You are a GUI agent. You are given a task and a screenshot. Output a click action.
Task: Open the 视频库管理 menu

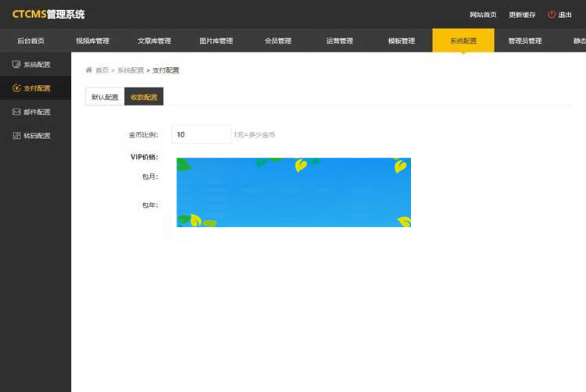tap(92, 41)
